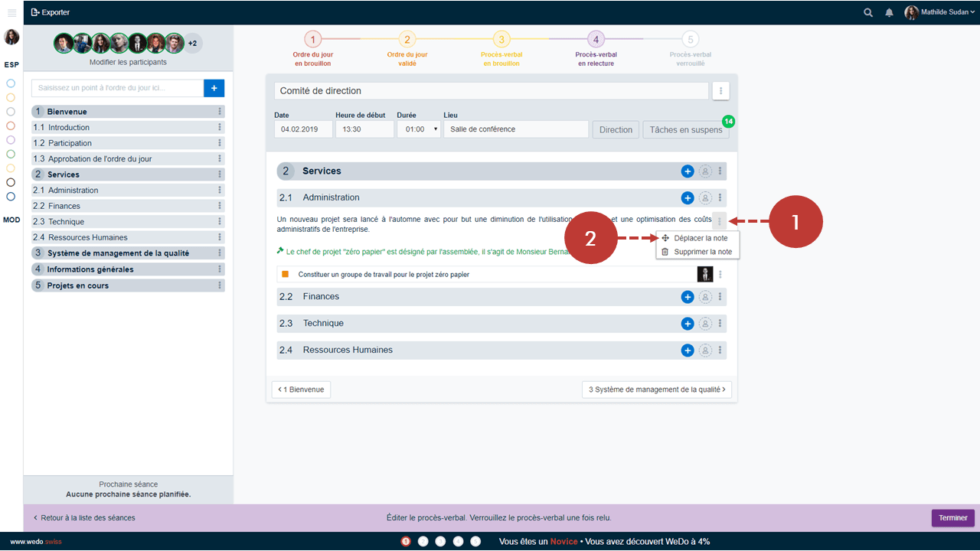Choose Supprimer la note from context menu
The image size is (980, 551).
pos(702,252)
